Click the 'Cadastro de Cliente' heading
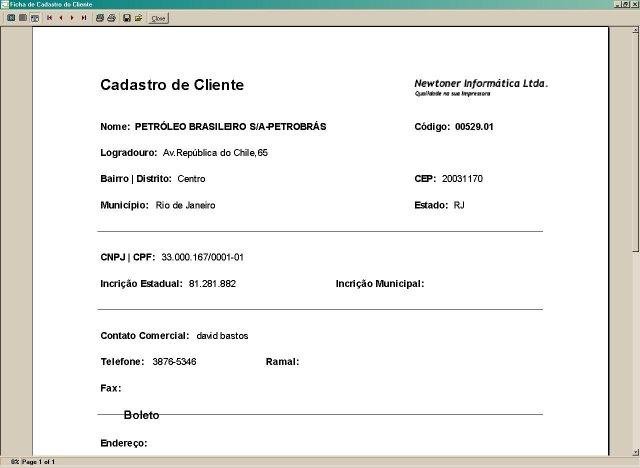 pos(172,85)
